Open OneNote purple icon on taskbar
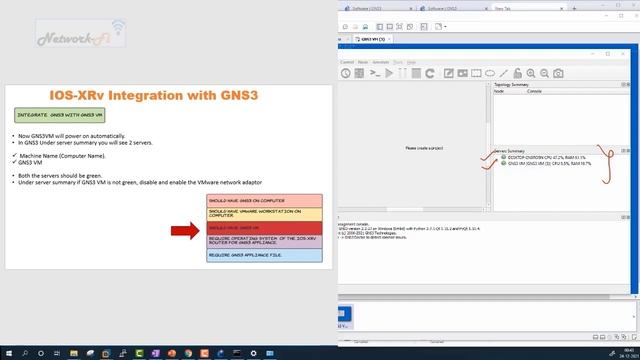This screenshot has height=360, width=640. coord(156,353)
